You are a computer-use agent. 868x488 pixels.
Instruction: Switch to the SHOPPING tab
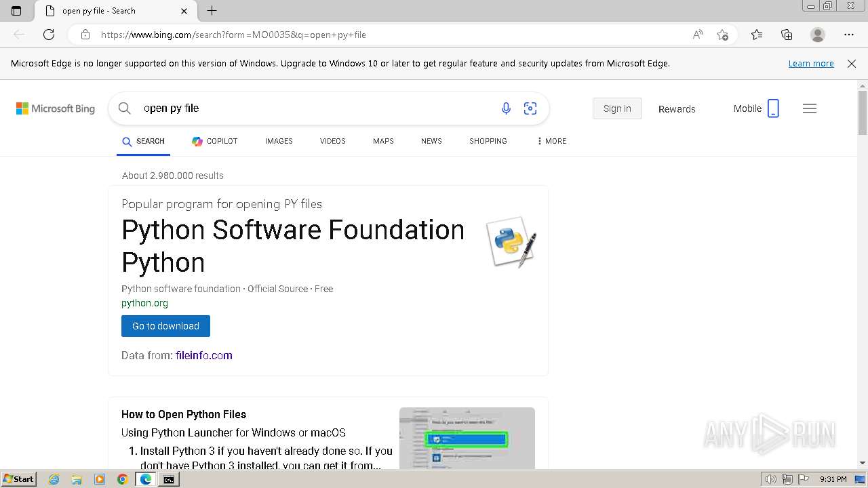(488, 141)
